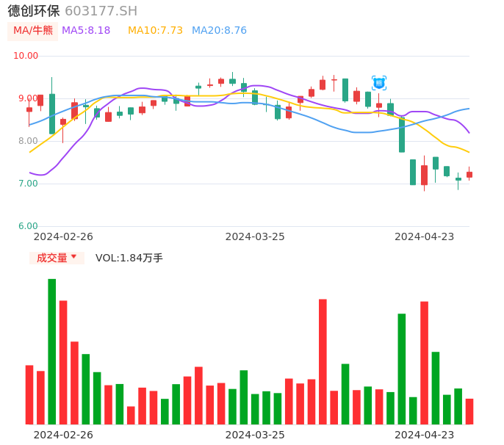Screen dimensions: 504x445
Task: Click the 6.00 price axis label
Action: (x=28, y=226)
